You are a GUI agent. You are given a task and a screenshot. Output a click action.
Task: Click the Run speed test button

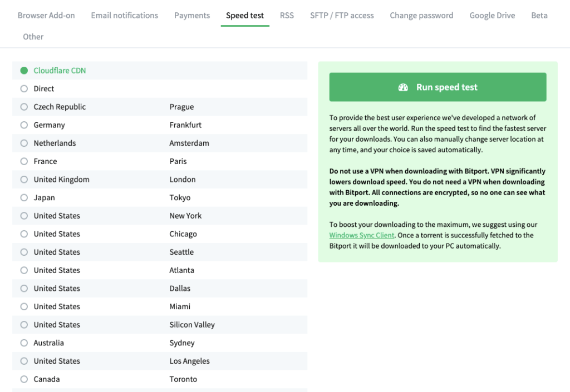(438, 87)
